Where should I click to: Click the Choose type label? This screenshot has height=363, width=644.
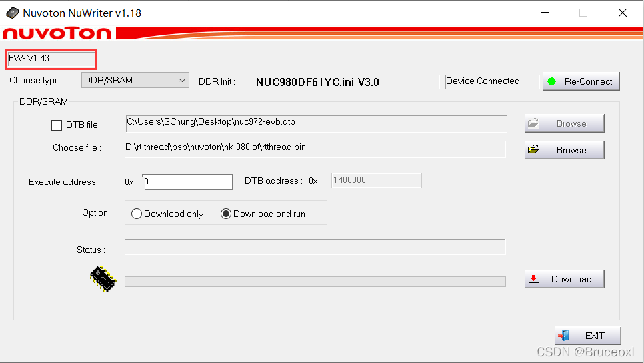(37, 81)
